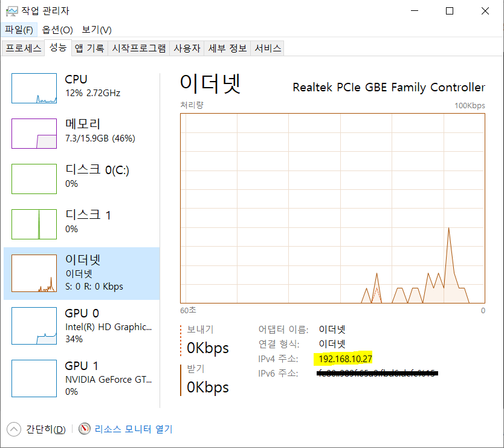Switch to the 앱 기록 tab

pos(89,48)
